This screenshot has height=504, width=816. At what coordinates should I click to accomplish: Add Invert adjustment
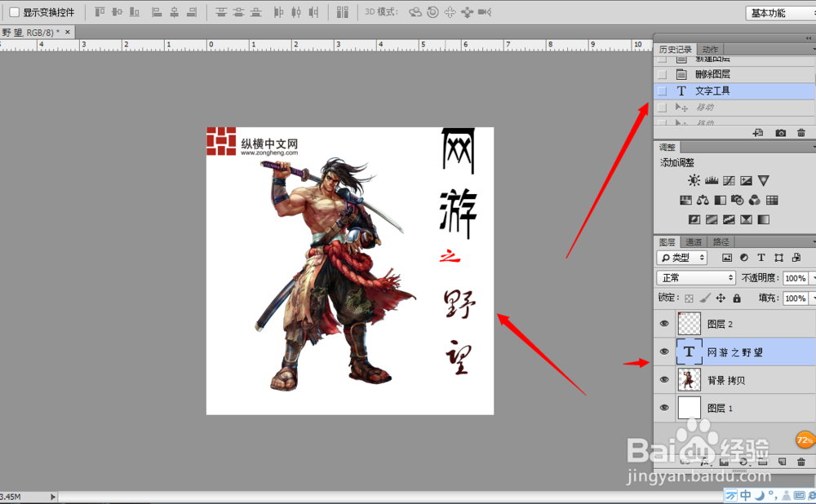pos(694,219)
